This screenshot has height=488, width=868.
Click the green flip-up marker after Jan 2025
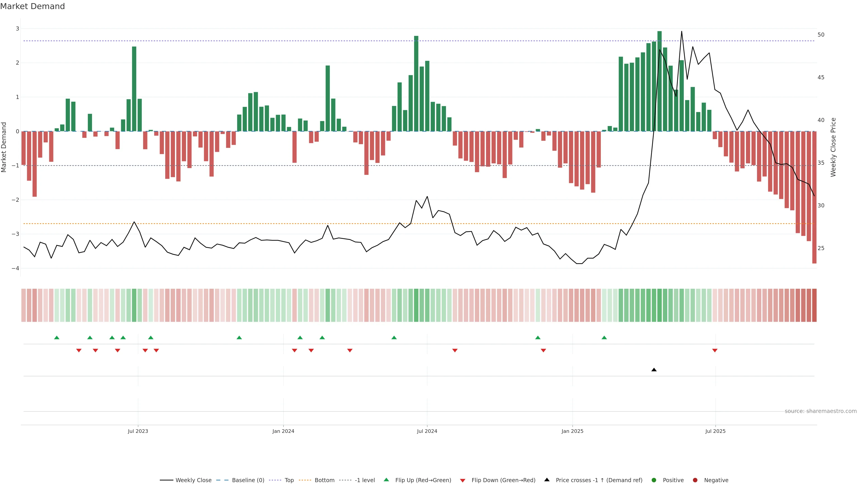coord(604,338)
